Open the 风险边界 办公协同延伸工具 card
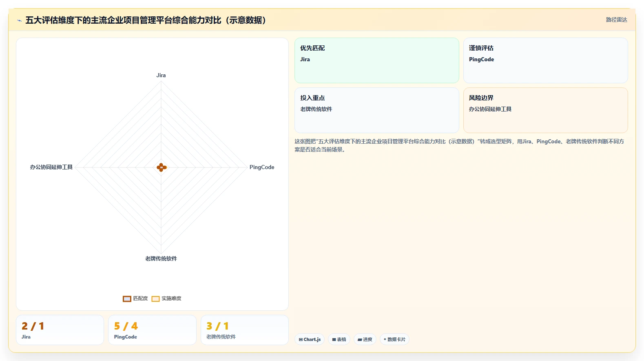 [545, 110]
